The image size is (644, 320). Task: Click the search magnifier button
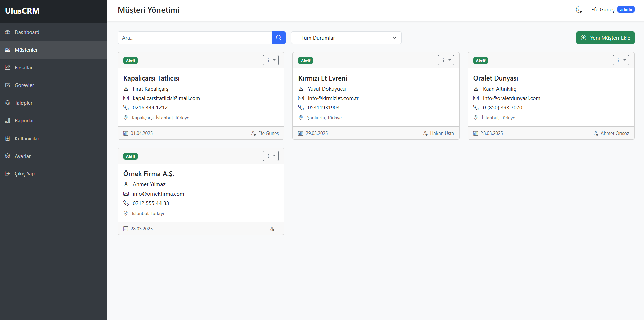[278, 38]
